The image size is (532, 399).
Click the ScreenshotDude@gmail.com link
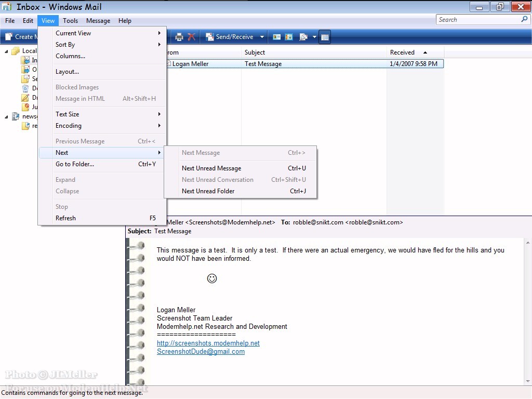click(x=201, y=352)
